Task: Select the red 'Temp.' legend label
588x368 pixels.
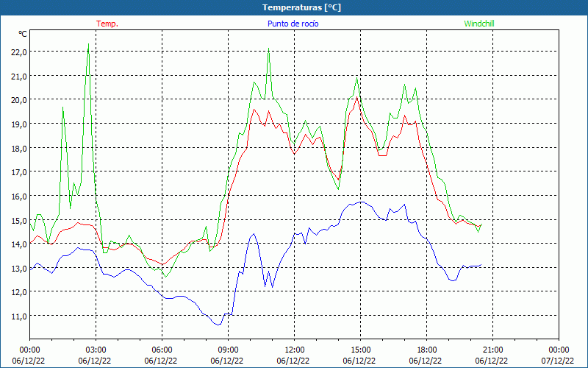Action: tap(107, 24)
